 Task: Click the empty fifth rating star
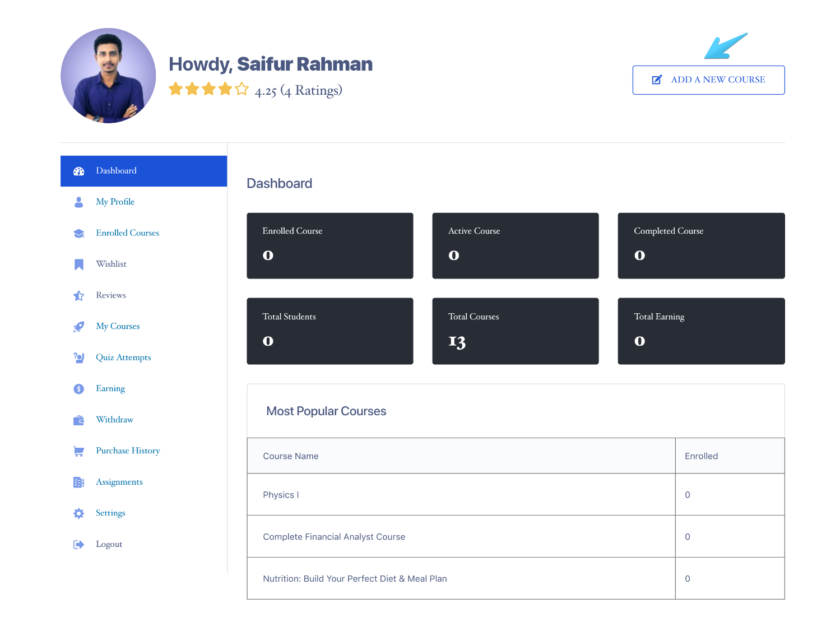[x=242, y=89]
